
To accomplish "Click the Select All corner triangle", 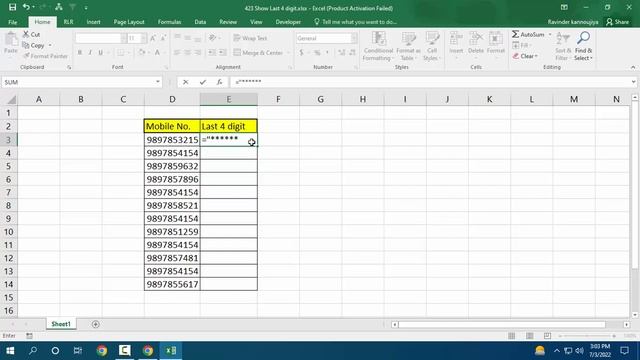I will pyautogui.click(x=12, y=99).
